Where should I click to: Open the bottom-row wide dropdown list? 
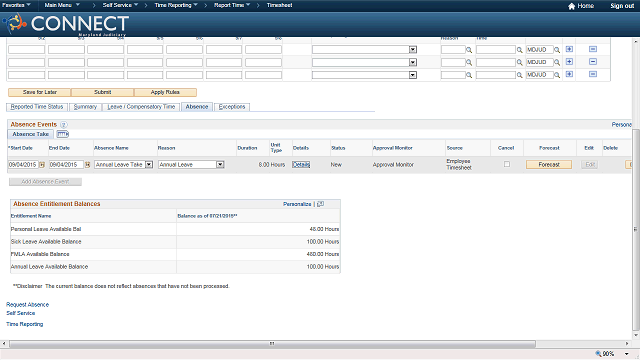(x=413, y=75)
